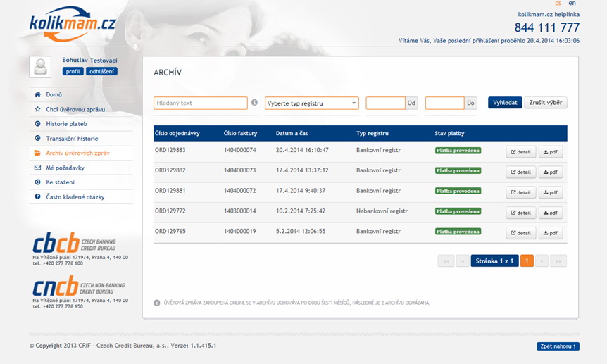This screenshot has height=364, width=607.
Task: Select Mé požadavky in sidebar
Action: [x=65, y=168]
